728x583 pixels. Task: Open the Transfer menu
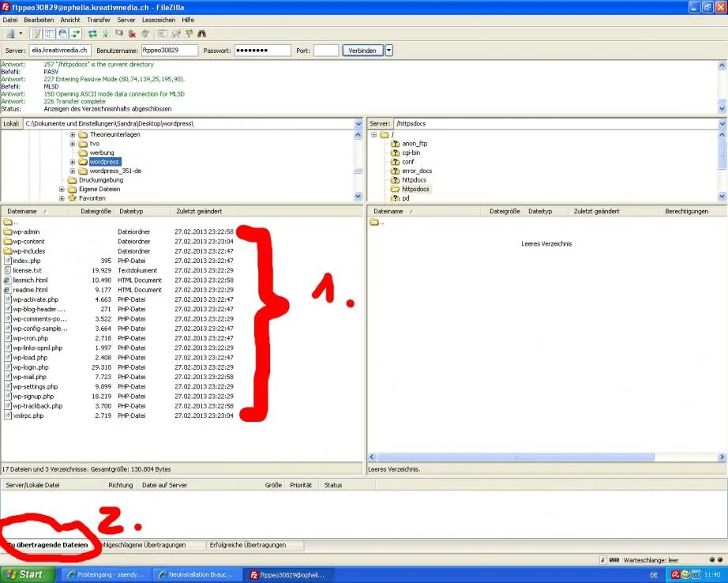[99, 20]
